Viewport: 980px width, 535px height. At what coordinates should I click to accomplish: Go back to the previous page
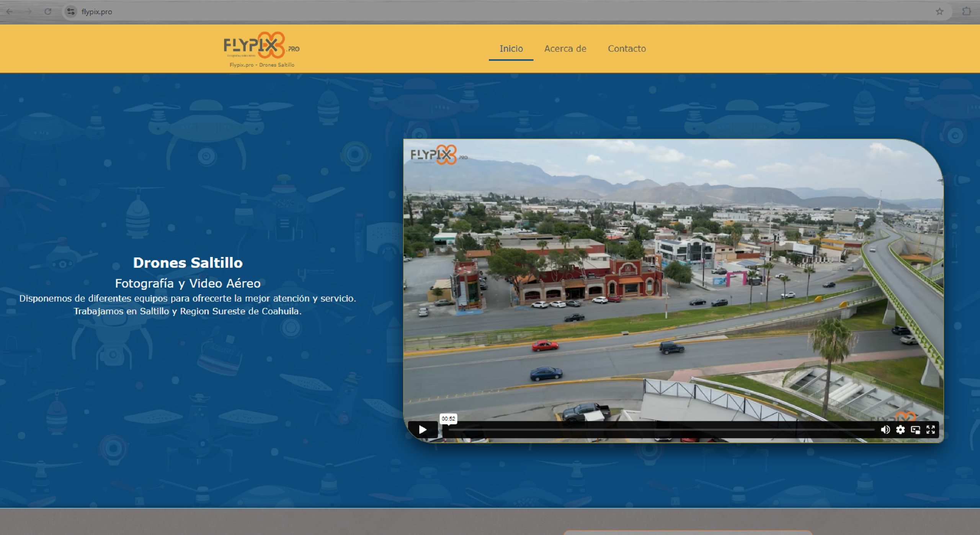10,11
